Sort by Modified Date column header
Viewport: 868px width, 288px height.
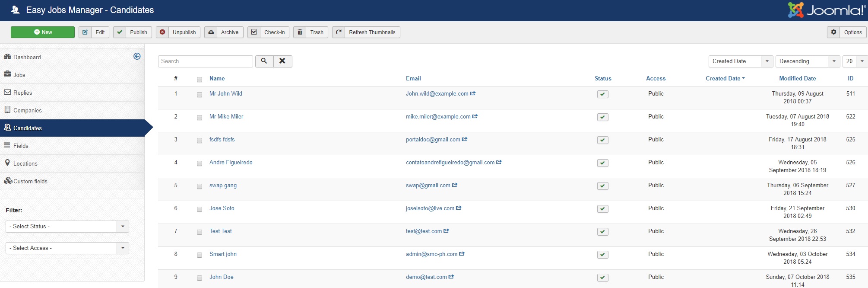click(x=798, y=78)
